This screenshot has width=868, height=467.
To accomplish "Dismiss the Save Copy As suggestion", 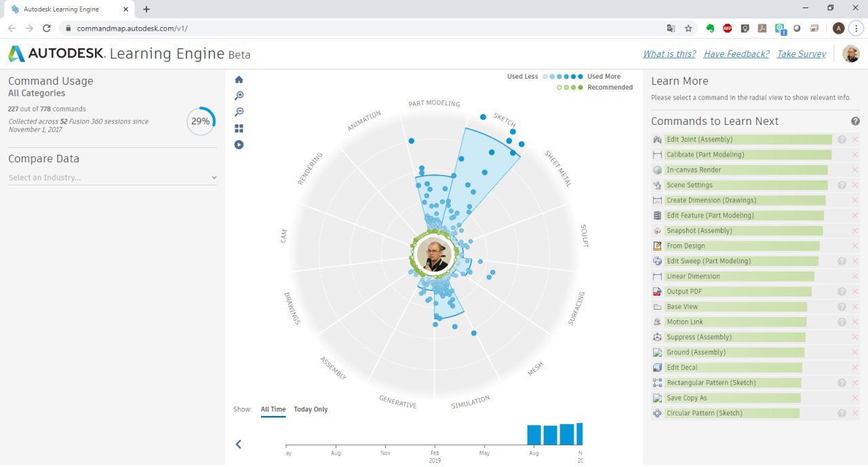I will click(854, 398).
